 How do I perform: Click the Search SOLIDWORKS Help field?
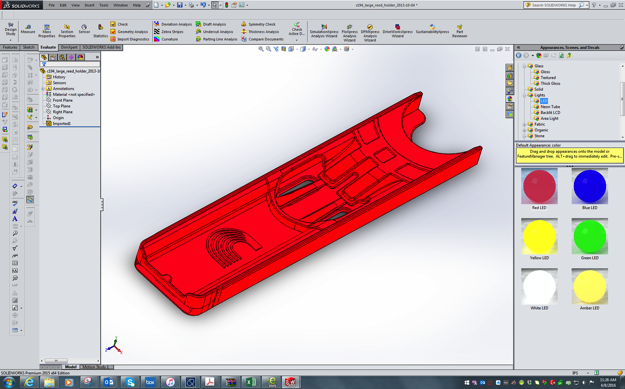click(555, 5)
